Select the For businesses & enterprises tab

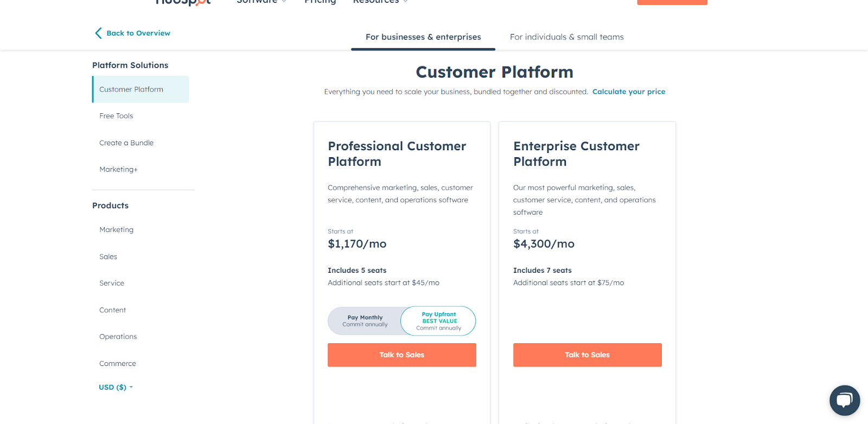click(x=423, y=36)
